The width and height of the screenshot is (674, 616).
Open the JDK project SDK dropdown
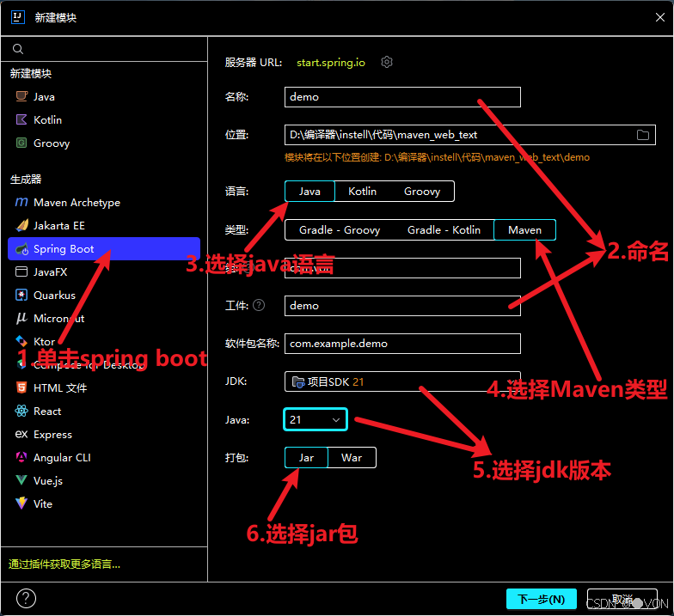(402, 381)
